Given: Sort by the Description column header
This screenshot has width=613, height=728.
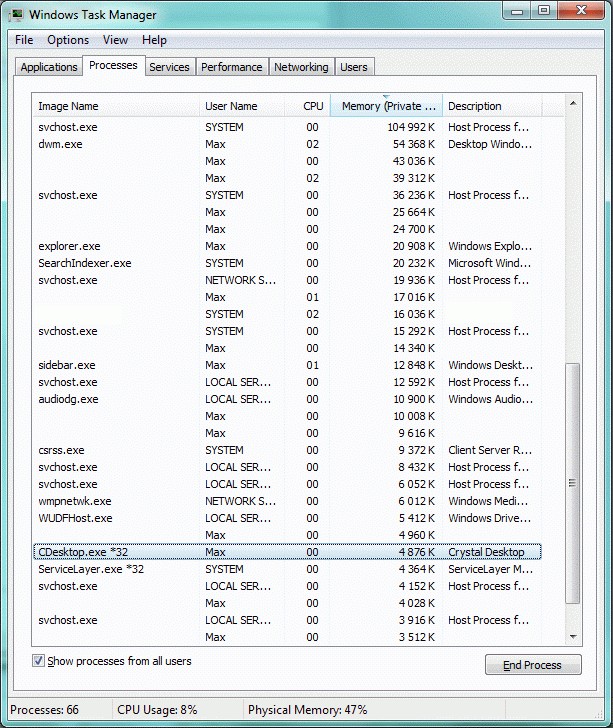Looking at the screenshot, I should click(492, 106).
